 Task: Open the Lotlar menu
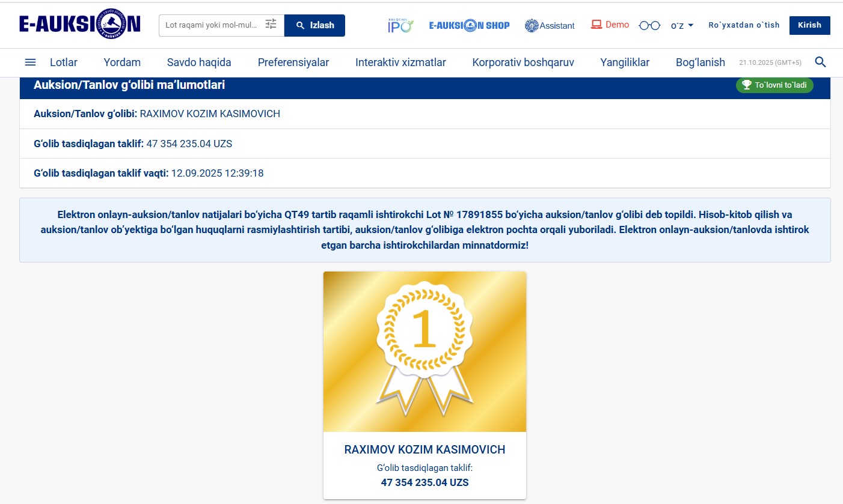click(x=64, y=62)
